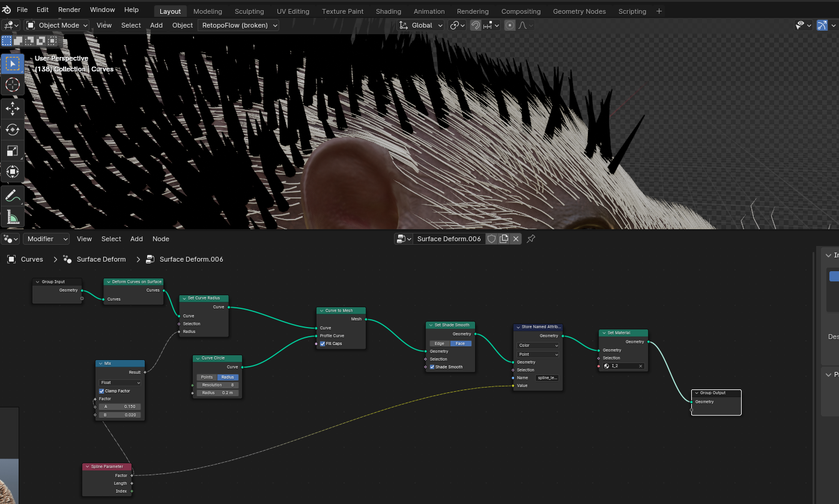Open the Render menu
Image resolution: width=839 pixels, height=504 pixels.
[69, 10]
